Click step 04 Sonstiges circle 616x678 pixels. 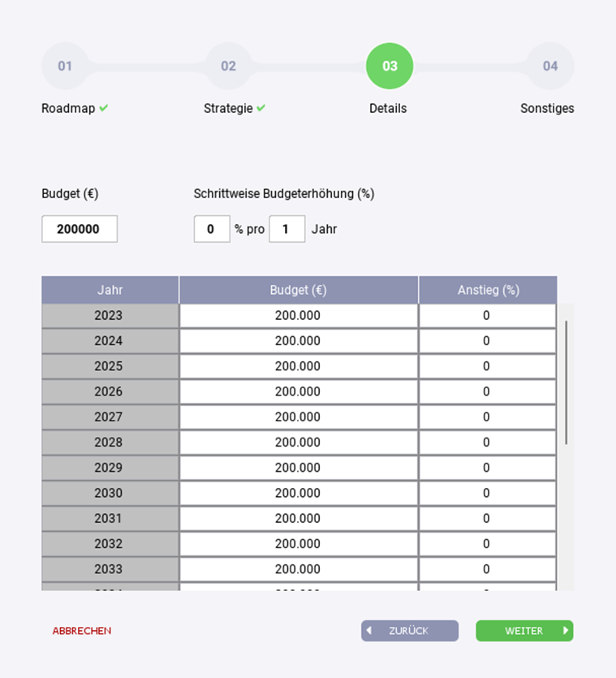[x=550, y=66]
